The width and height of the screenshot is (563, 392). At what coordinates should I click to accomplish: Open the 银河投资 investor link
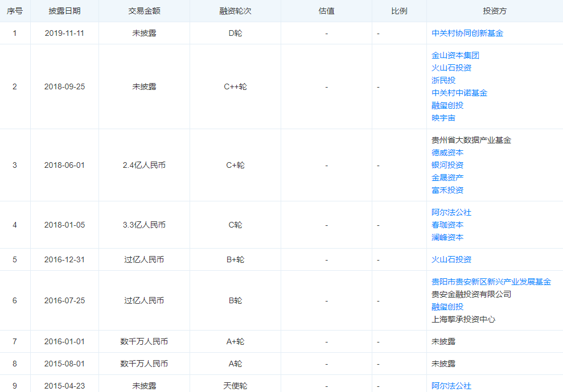pos(447,165)
